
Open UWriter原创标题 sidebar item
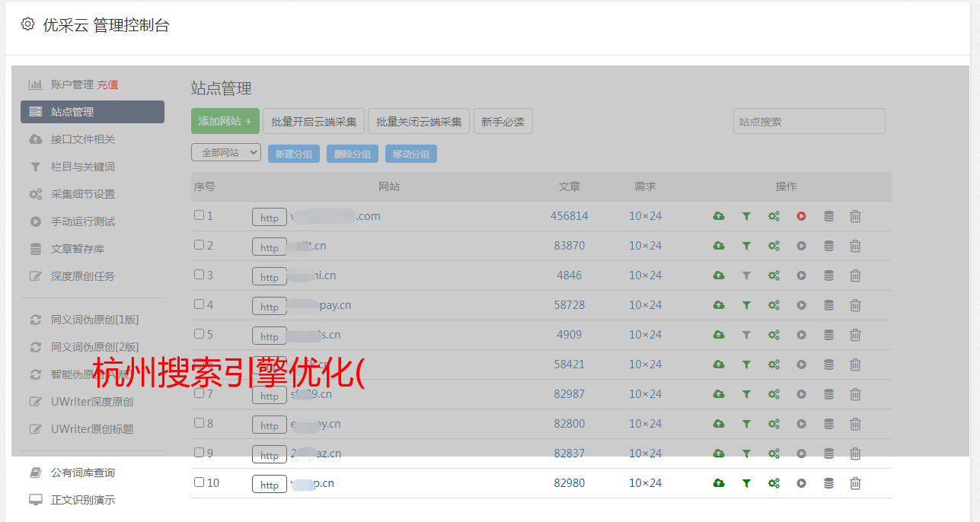[x=92, y=429]
